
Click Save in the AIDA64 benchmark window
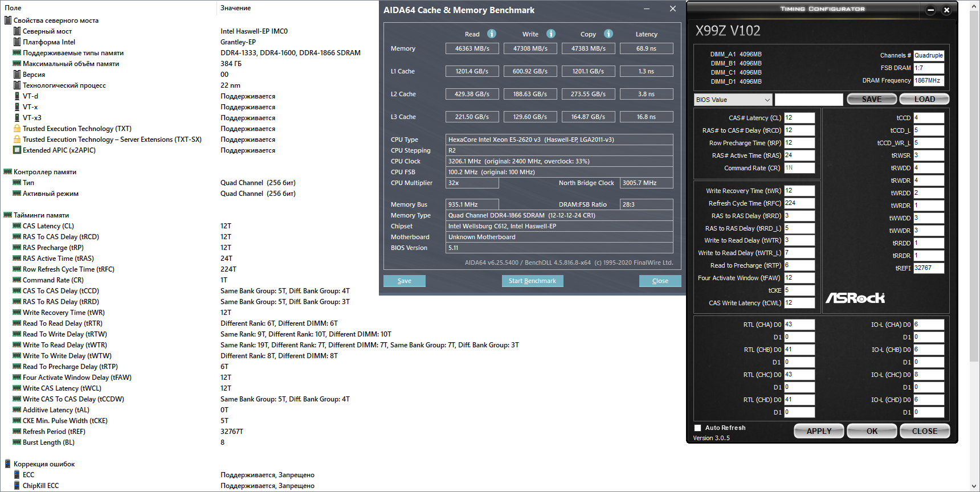point(405,281)
